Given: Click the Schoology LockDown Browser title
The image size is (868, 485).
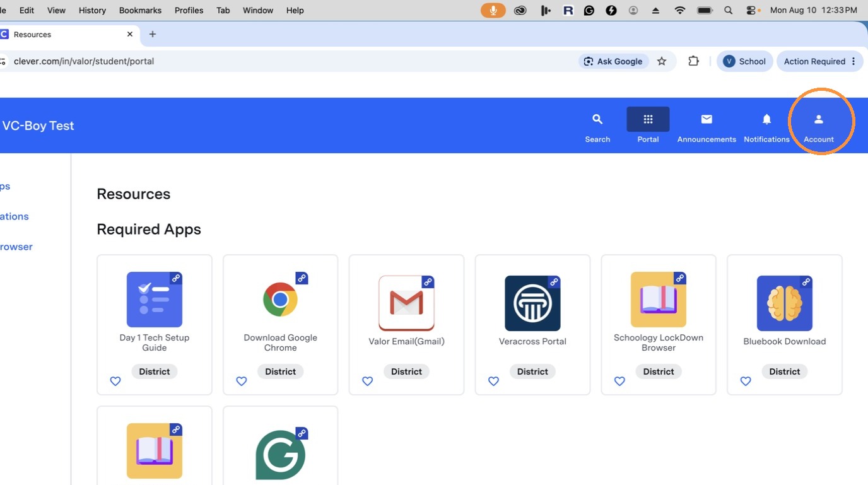Looking at the screenshot, I should (659, 342).
